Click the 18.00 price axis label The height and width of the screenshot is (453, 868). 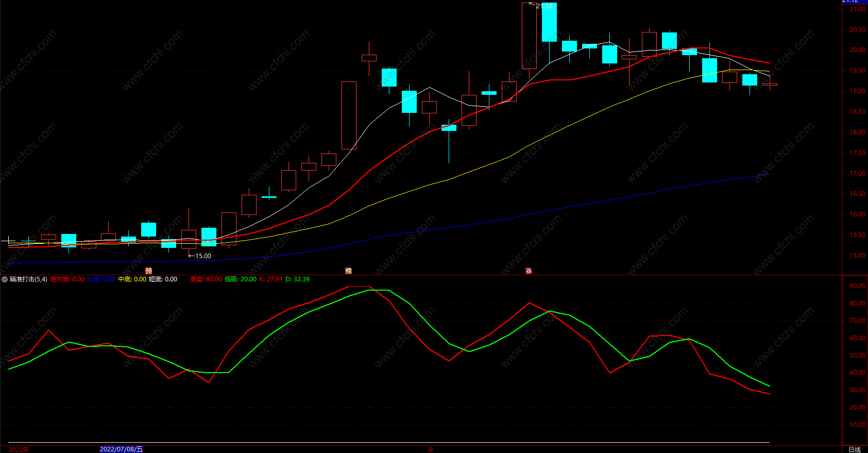coord(858,132)
